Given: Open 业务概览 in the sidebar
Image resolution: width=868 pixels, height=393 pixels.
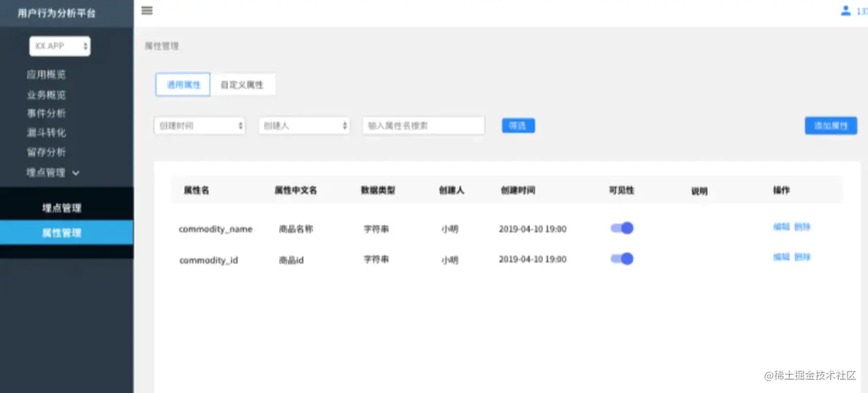Looking at the screenshot, I should [x=46, y=95].
